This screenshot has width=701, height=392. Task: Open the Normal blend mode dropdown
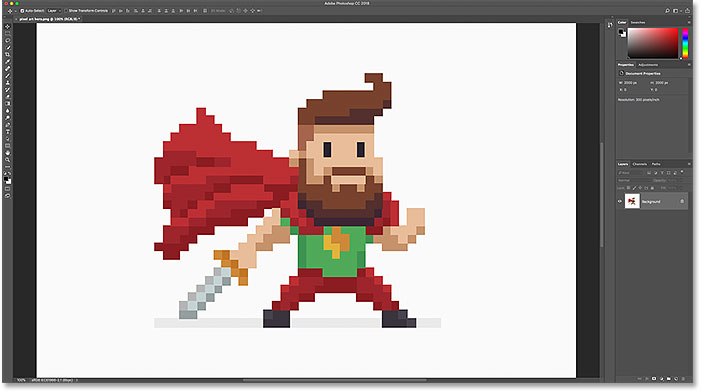pyautogui.click(x=634, y=181)
